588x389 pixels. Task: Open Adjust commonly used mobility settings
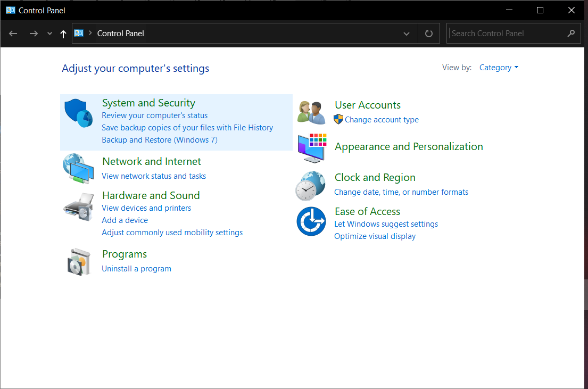click(172, 233)
